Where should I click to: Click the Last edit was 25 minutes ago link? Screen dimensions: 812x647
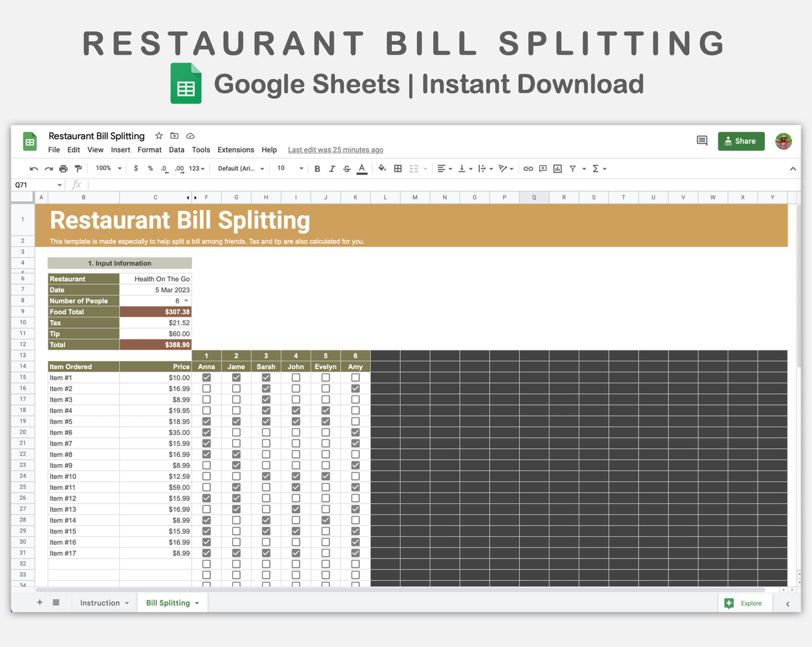click(335, 150)
